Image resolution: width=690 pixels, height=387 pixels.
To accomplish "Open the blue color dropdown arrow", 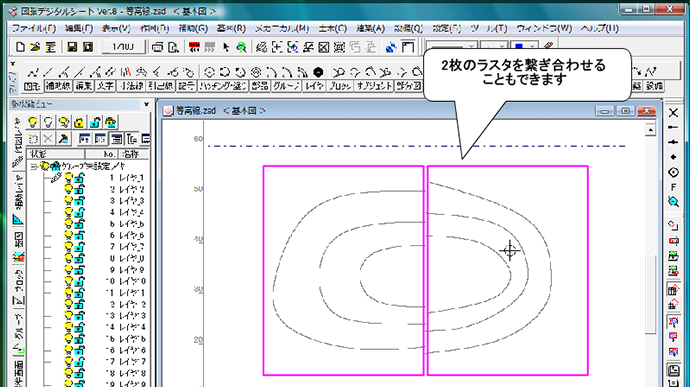I will pos(532,46).
